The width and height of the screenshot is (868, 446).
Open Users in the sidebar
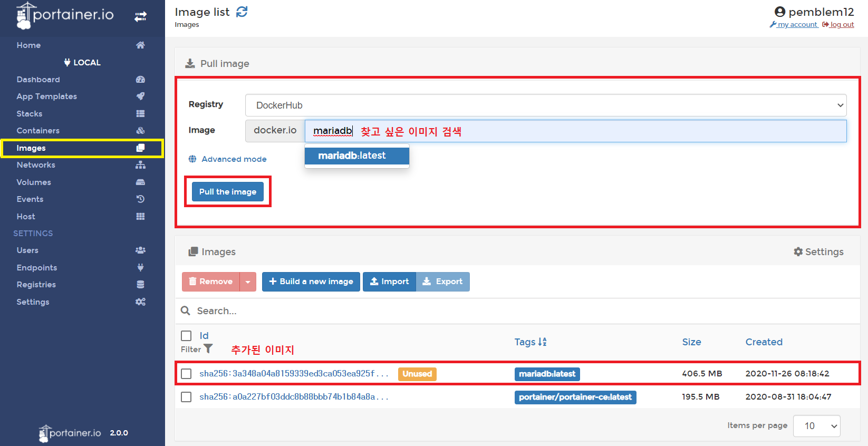(x=27, y=250)
